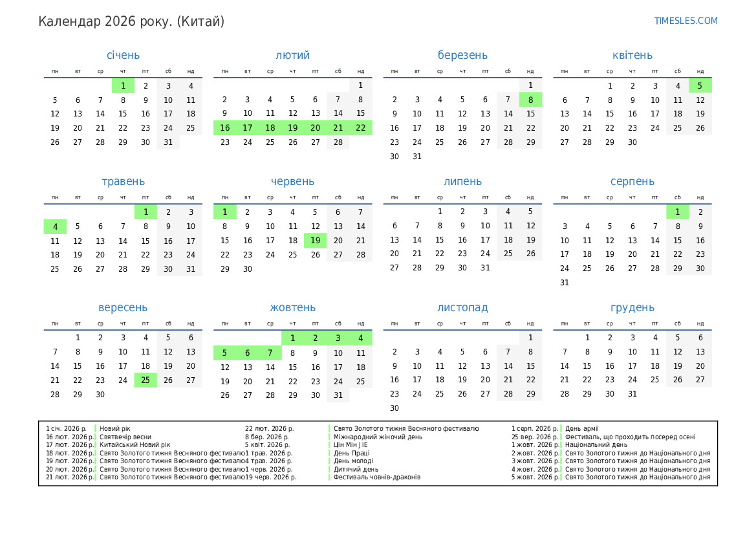
Task: Click highlighted 25 in вересень
Action: [146, 380]
